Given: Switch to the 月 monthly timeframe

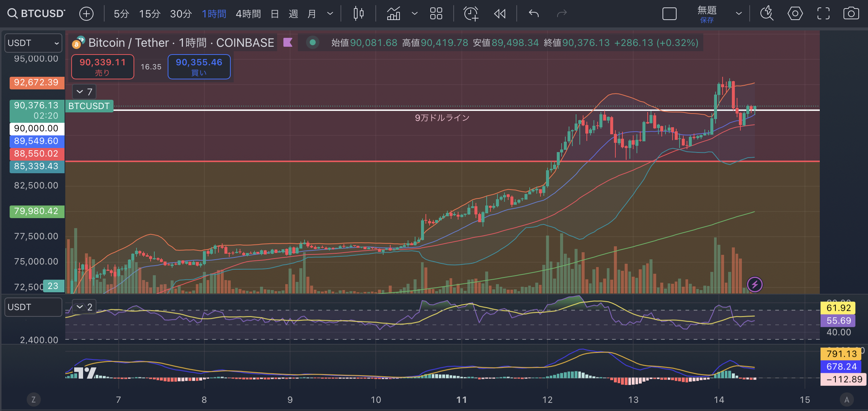Looking at the screenshot, I should 312,14.
